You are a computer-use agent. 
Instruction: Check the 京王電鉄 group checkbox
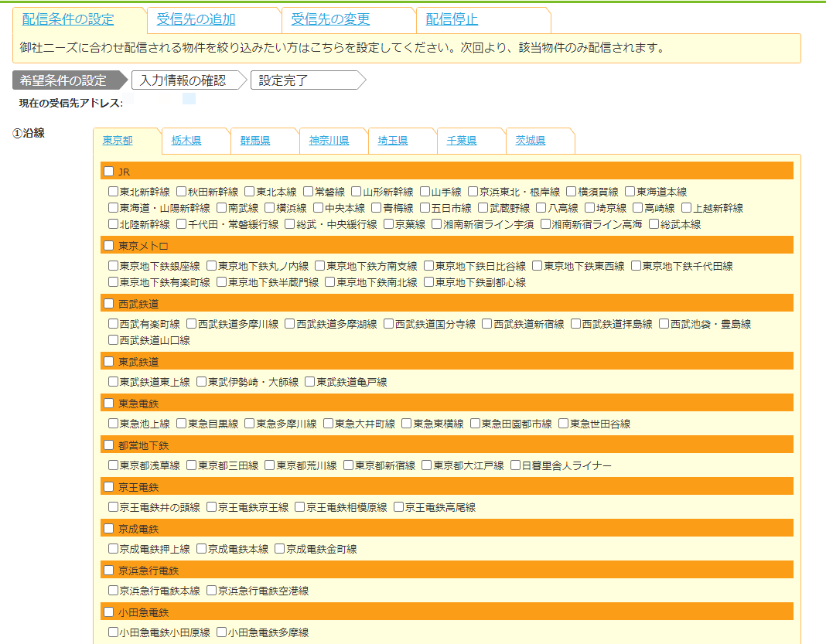click(x=109, y=486)
